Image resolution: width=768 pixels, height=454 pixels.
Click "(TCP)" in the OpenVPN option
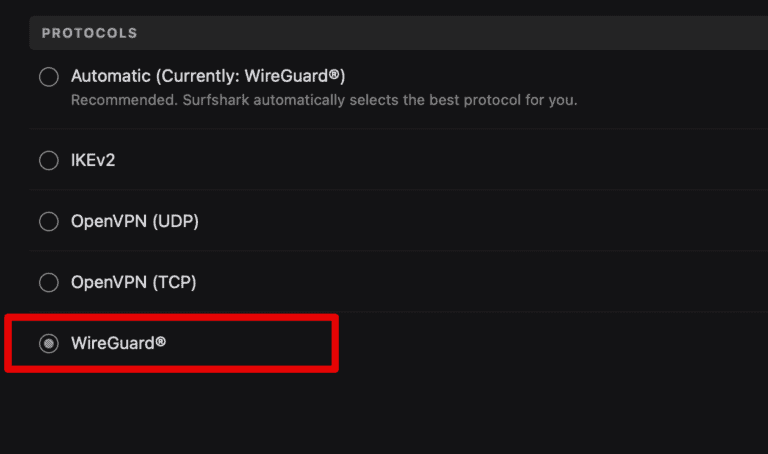point(176,283)
